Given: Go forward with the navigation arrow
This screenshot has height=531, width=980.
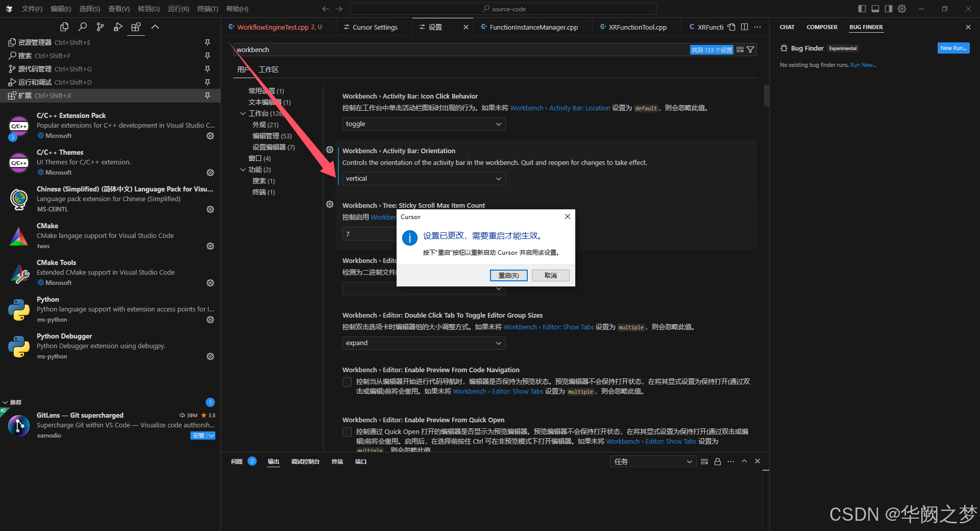Looking at the screenshot, I should point(339,9).
